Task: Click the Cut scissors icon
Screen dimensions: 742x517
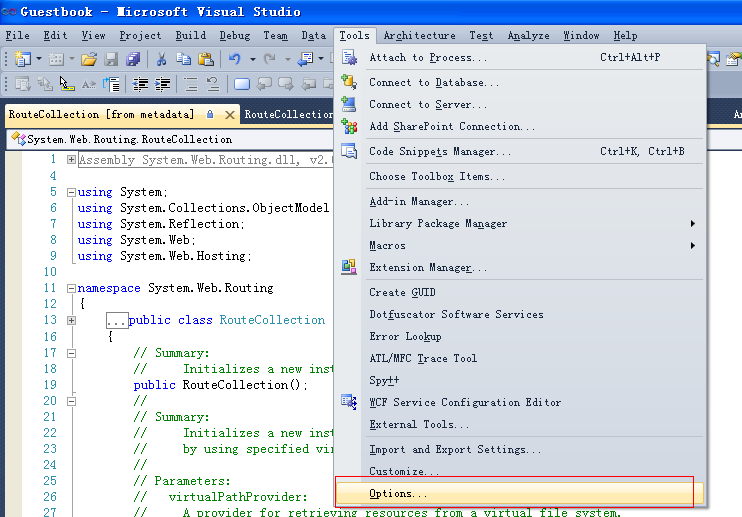Action: coord(161,59)
